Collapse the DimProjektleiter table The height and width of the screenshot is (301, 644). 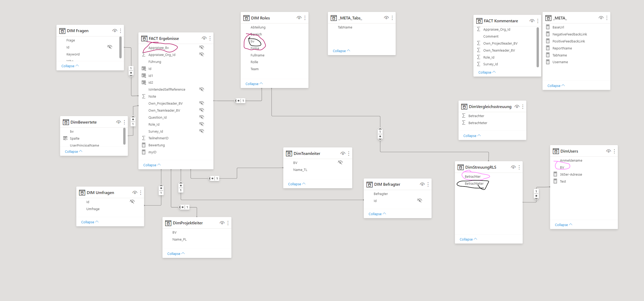(x=176, y=254)
